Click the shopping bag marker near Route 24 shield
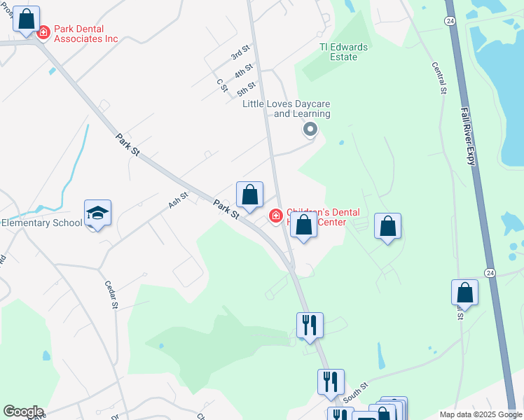The height and width of the screenshot is (420, 524). click(x=464, y=294)
